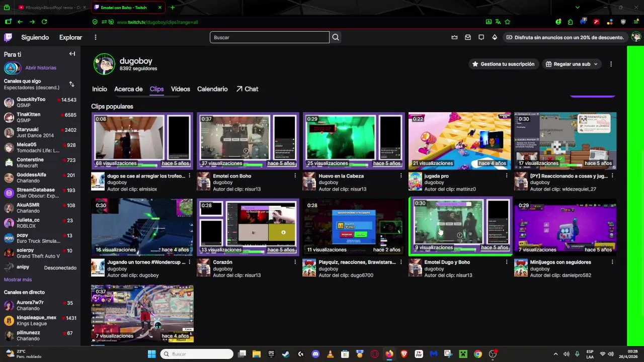Open options for jugada pro clip
This screenshot has width=644, height=362.
[x=507, y=176]
